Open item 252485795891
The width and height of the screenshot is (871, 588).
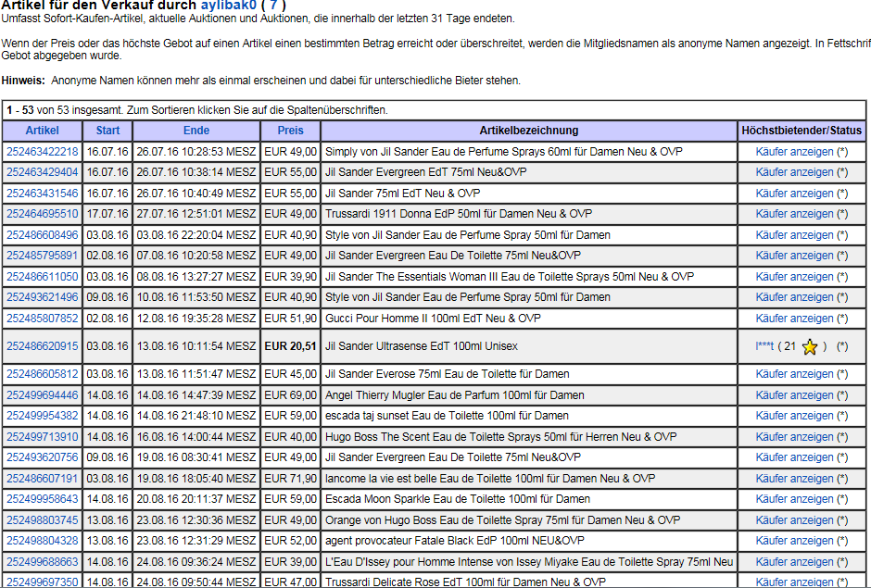click(x=43, y=256)
